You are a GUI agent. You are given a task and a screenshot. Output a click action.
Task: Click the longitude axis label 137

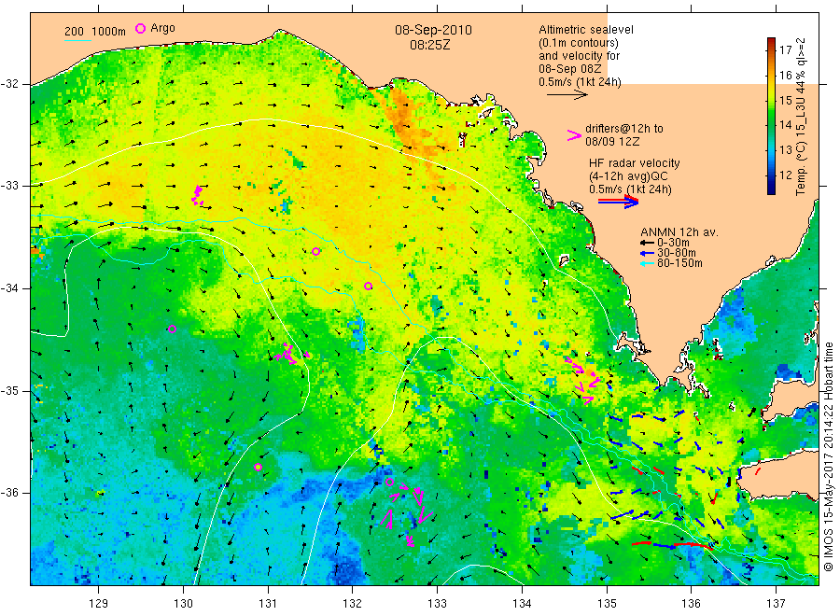pyautogui.click(x=777, y=604)
